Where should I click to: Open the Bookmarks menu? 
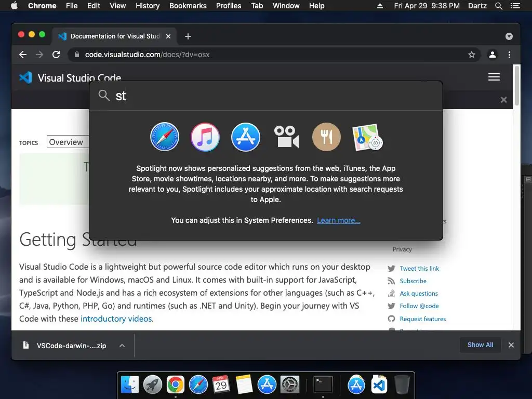188,6
